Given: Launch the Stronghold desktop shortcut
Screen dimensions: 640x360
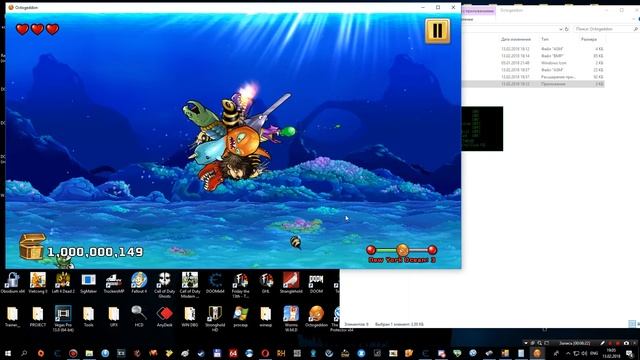Looking at the screenshot, I should click(x=291, y=283).
